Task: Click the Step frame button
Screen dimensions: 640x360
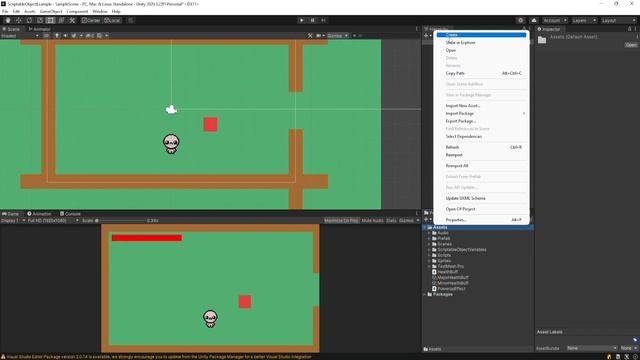Action: 323,20
